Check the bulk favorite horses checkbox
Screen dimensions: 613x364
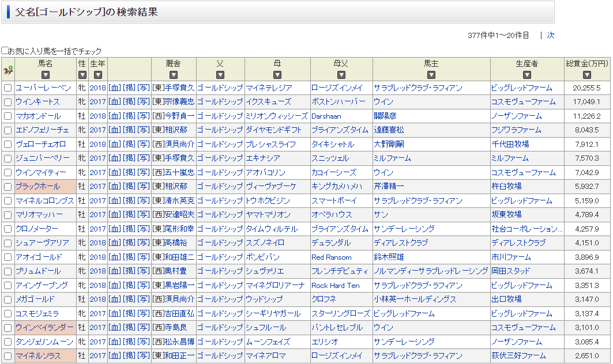[x=5, y=51]
